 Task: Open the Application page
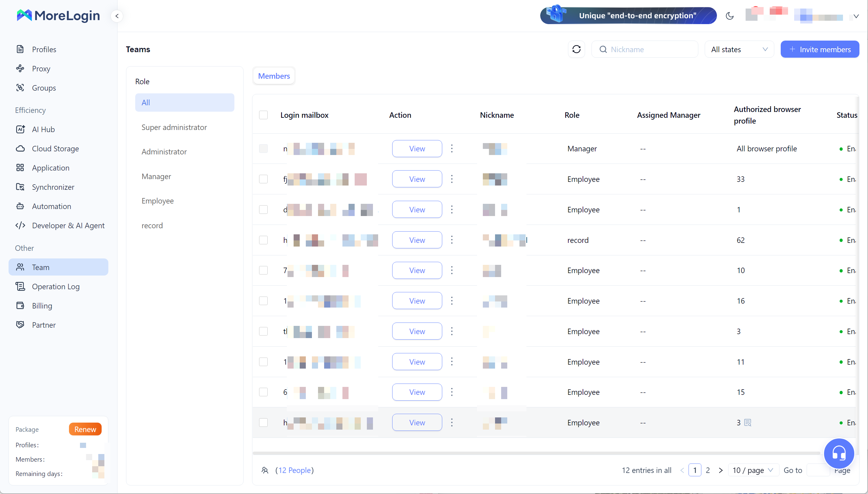(x=51, y=168)
